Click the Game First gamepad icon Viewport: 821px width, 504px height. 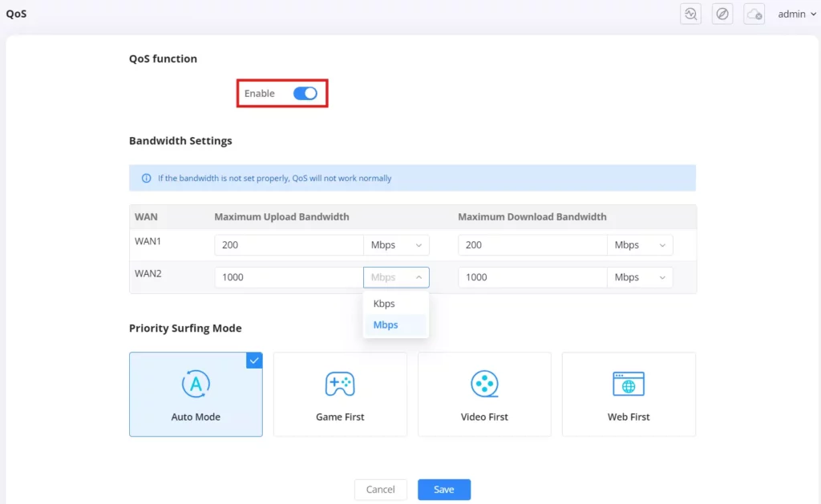[x=340, y=384]
